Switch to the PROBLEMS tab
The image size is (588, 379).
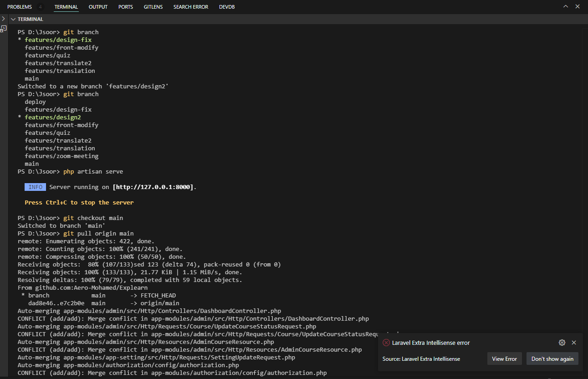pyautogui.click(x=20, y=7)
